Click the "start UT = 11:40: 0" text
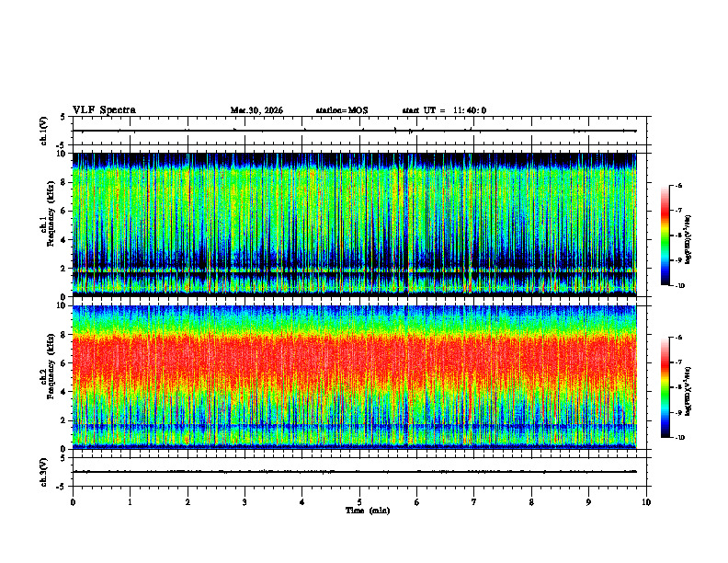 (444, 110)
